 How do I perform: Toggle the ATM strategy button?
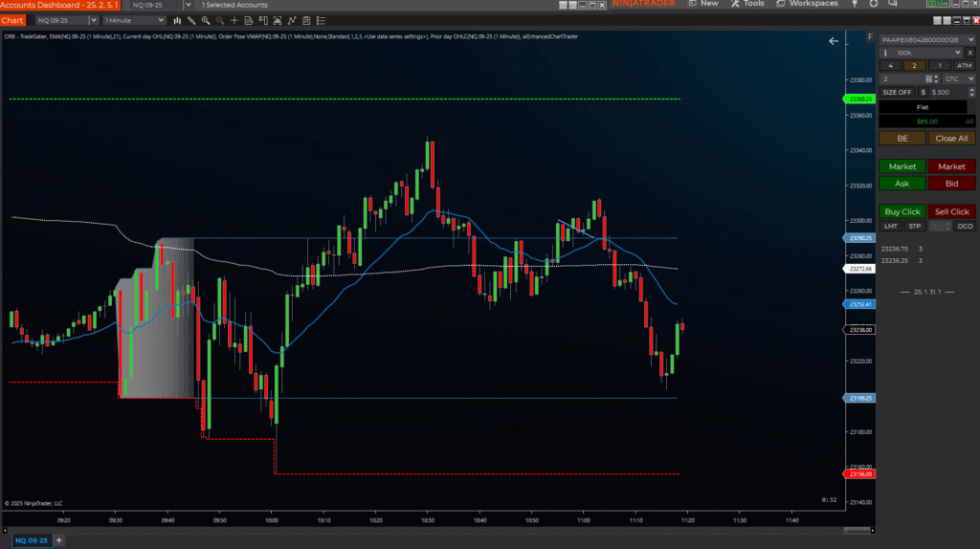964,65
